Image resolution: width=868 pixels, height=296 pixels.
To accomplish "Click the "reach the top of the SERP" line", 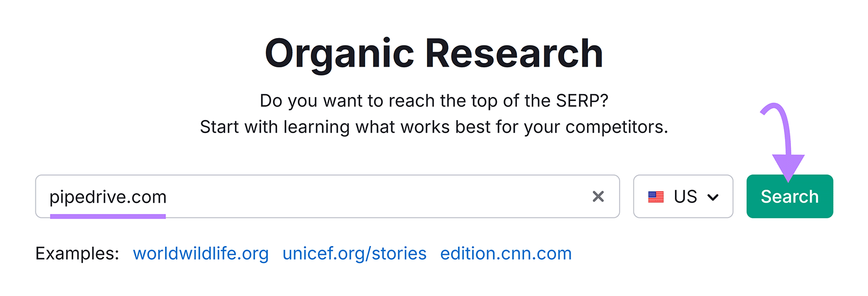I will pos(434,100).
